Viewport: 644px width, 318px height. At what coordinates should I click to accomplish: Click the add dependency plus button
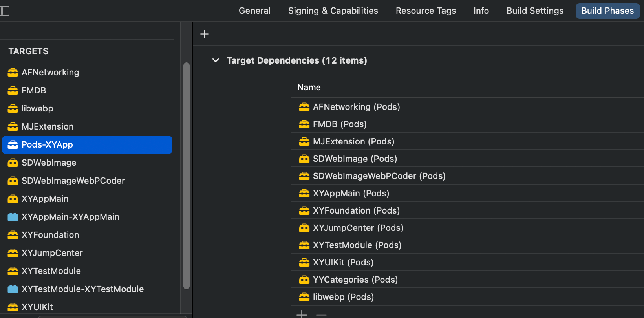pos(302,314)
